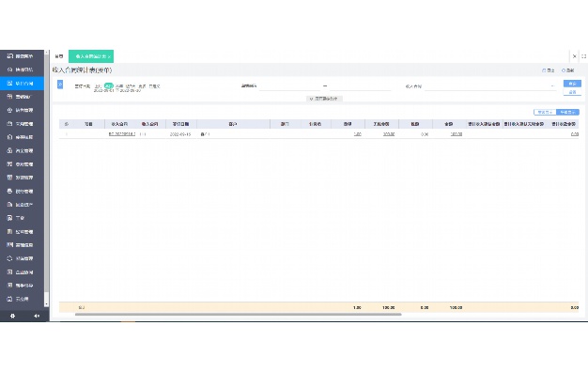Screen dimensions: 588x372
Task: Choose the rightmost date range option
Action: pyautogui.click(x=154, y=86)
